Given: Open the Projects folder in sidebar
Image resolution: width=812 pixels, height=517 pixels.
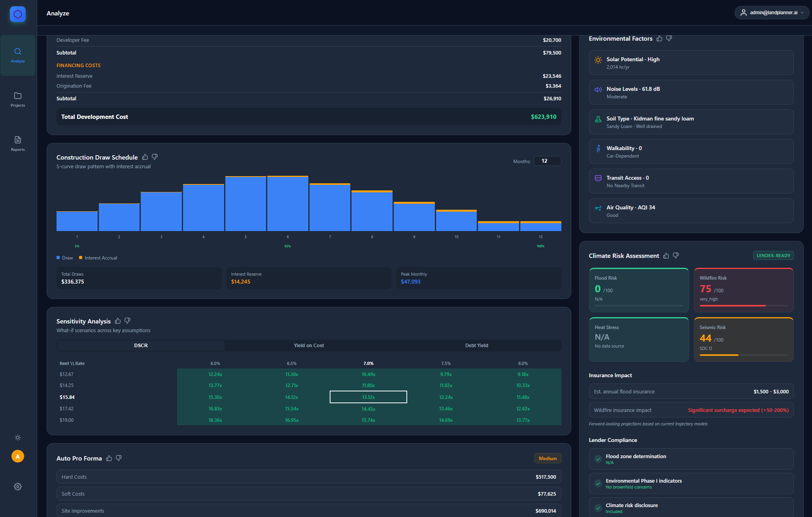Looking at the screenshot, I should pyautogui.click(x=18, y=99).
